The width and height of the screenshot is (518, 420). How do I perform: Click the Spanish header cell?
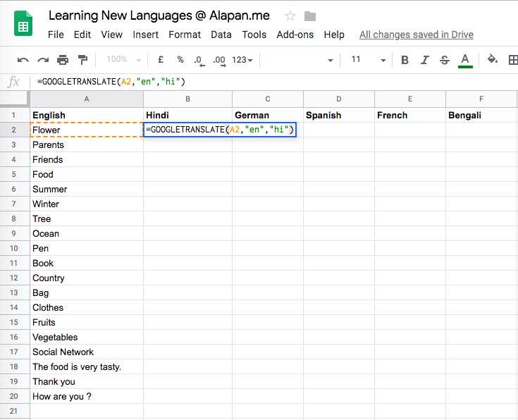[339, 115]
